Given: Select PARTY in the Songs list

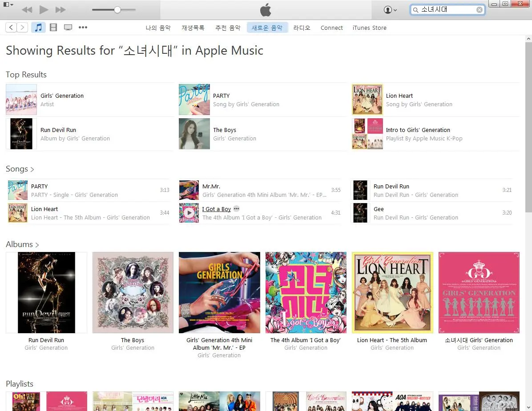Looking at the screenshot, I should 89,190.
